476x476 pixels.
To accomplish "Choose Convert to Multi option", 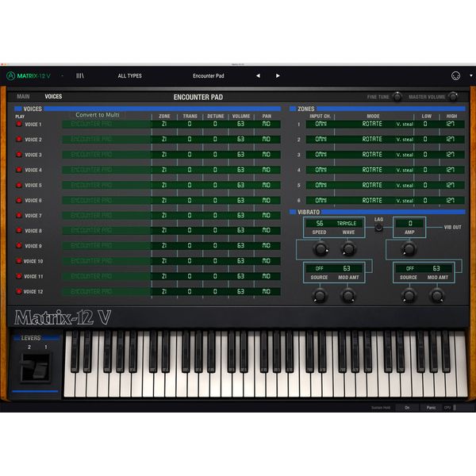I will point(98,115).
